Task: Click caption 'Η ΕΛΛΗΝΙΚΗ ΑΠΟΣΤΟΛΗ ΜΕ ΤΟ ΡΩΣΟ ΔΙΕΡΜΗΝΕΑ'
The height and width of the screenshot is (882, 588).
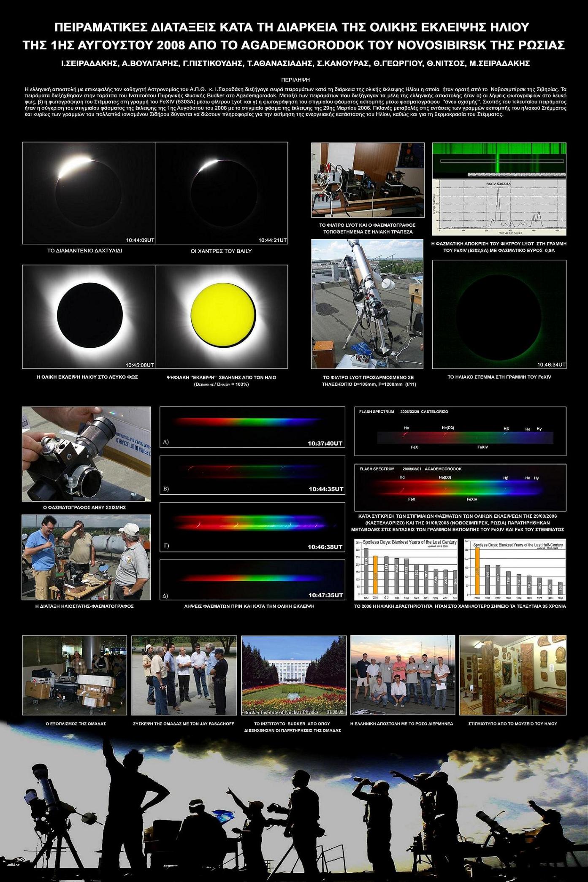Action: [401, 723]
